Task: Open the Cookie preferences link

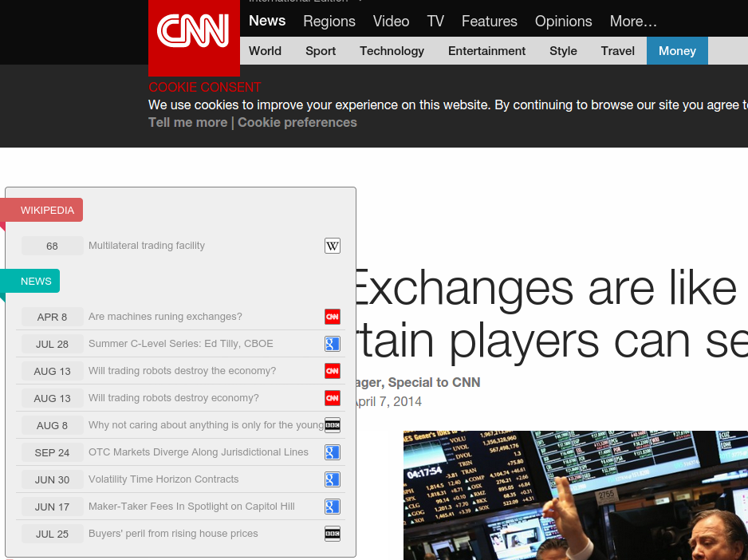Action: click(297, 122)
